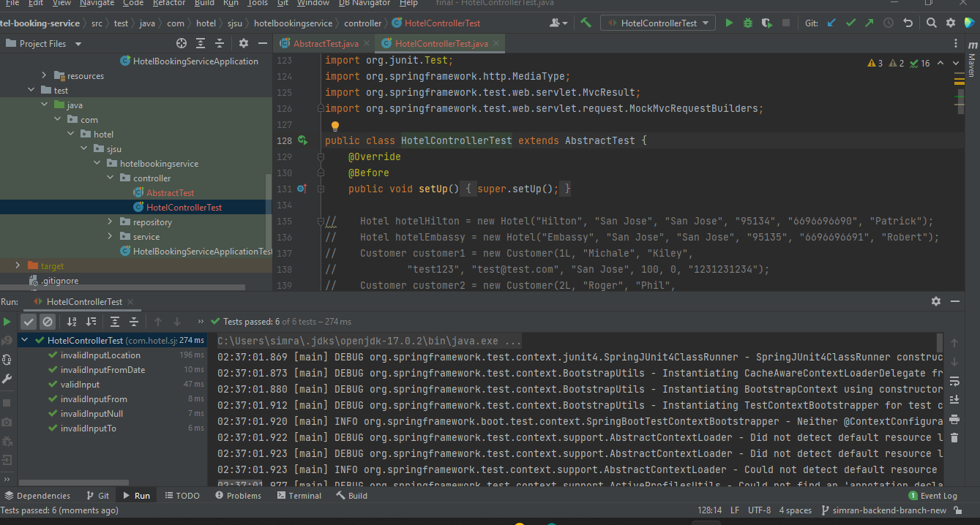Push commits using the Git push arrow

point(869,23)
